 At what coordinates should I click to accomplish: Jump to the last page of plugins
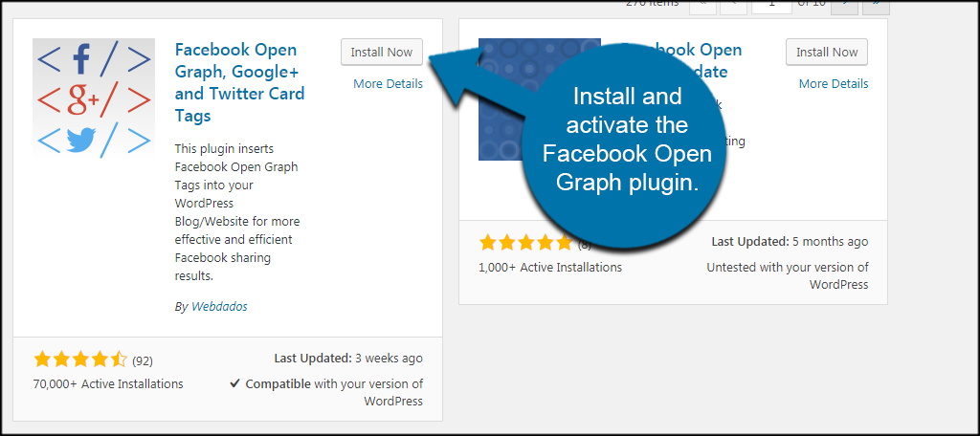[x=876, y=5]
